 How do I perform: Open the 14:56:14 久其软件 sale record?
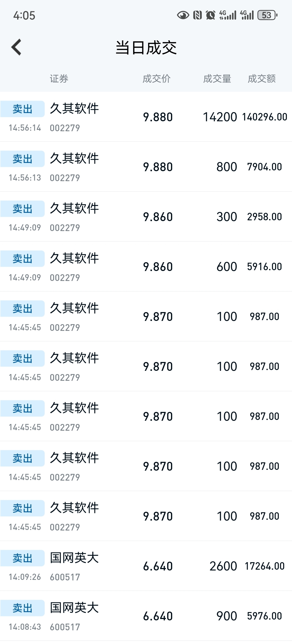coord(146,117)
